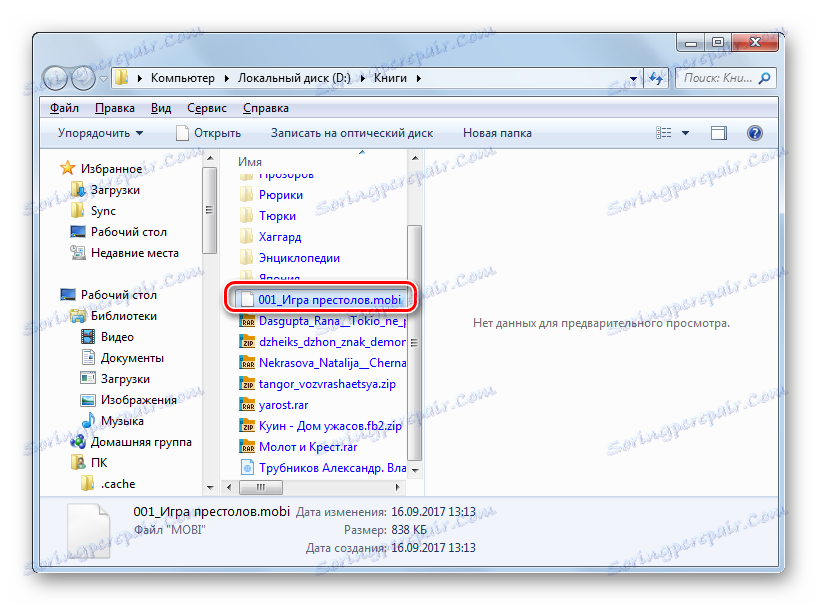Open the Сервис menu
The height and width of the screenshot is (606, 818).
[x=207, y=108]
